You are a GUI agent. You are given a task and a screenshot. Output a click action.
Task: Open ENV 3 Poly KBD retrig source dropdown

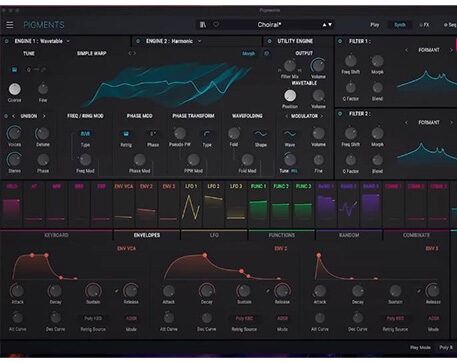[x=395, y=318]
